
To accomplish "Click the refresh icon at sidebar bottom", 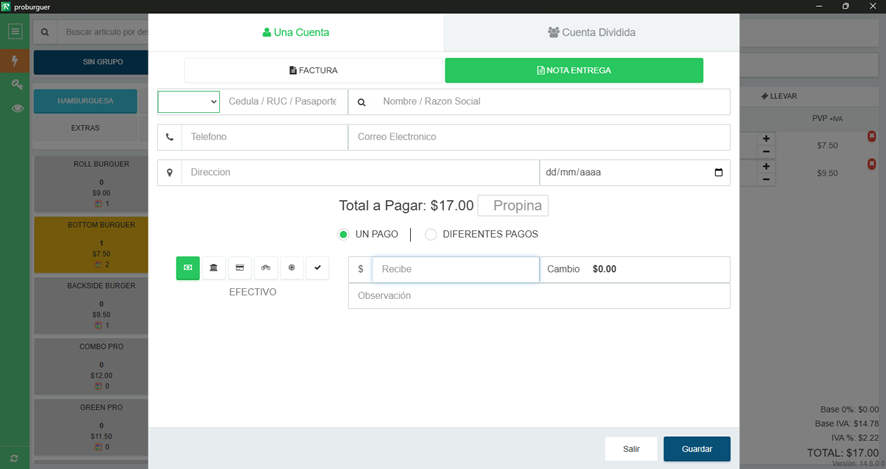I will 14,458.
